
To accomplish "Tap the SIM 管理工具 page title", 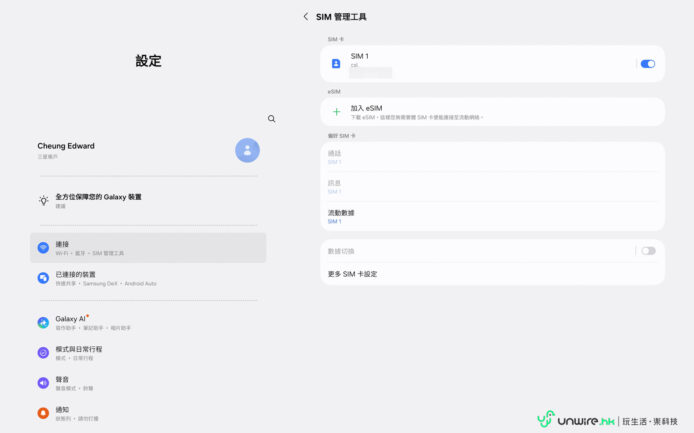I will tap(341, 17).
